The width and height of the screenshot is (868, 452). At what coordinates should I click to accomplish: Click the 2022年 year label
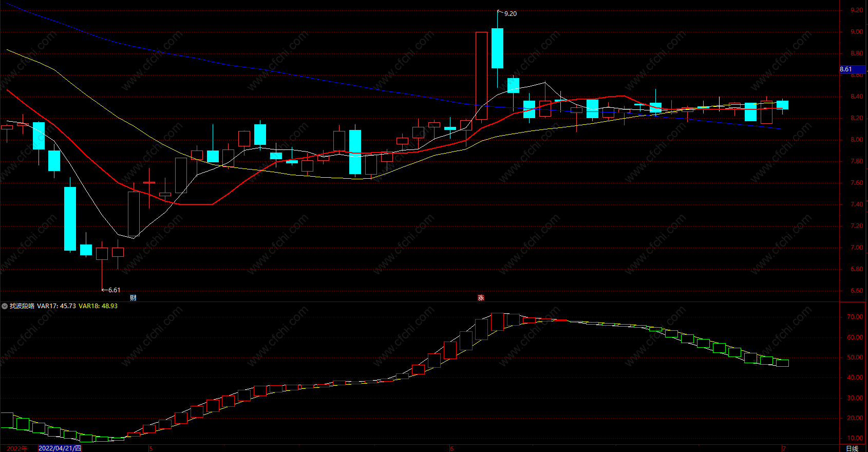click(x=17, y=448)
